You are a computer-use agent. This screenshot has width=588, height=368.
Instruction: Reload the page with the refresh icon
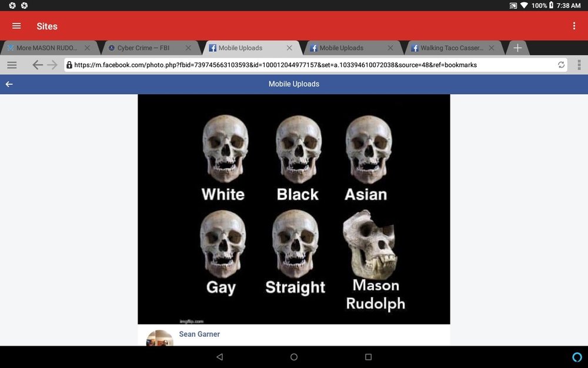tap(561, 65)
